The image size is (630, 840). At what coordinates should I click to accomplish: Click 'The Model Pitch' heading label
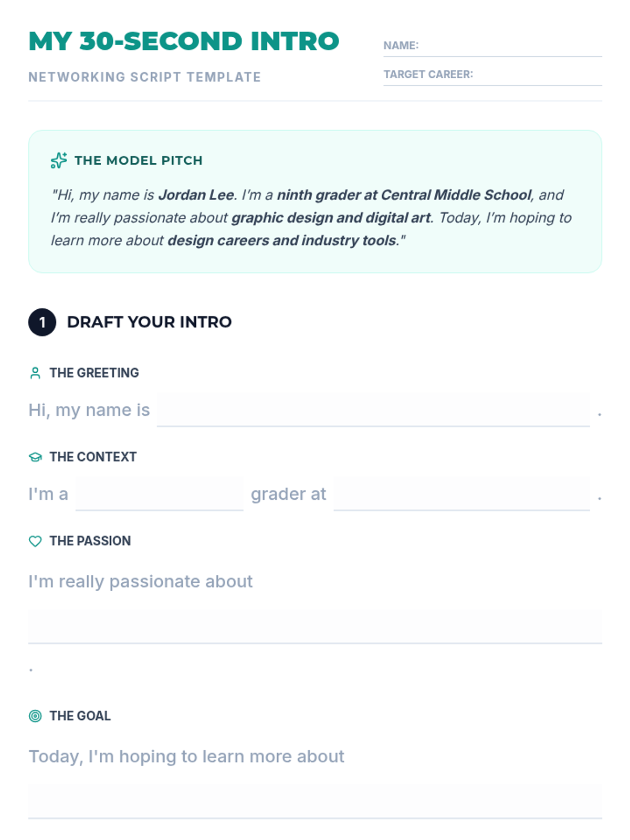pos(138,161)
